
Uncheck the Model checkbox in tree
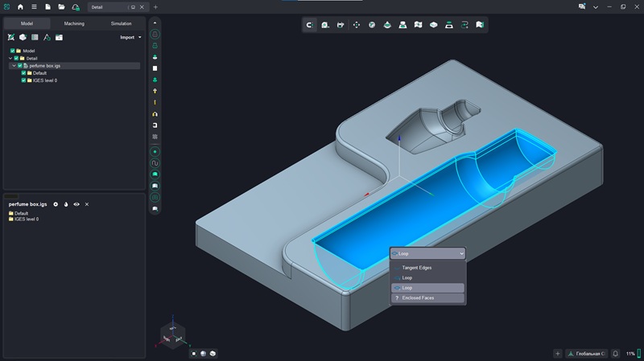click(13, 51)
